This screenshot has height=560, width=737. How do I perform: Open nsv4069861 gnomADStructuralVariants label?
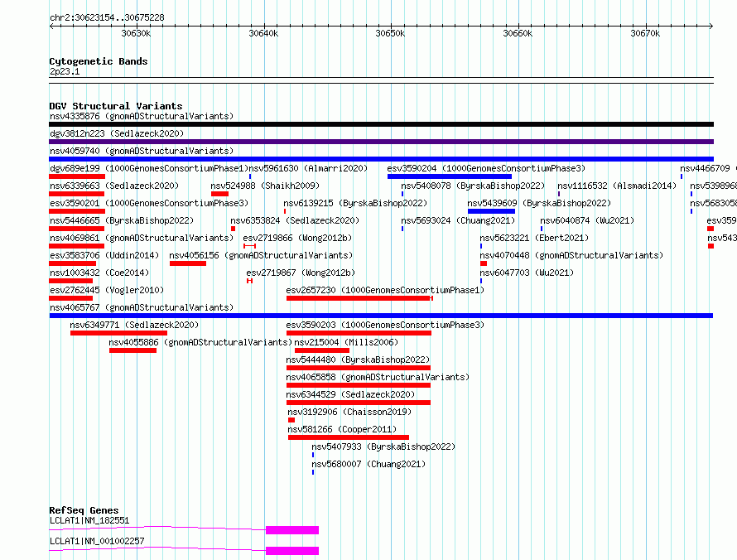click(142, 238)
